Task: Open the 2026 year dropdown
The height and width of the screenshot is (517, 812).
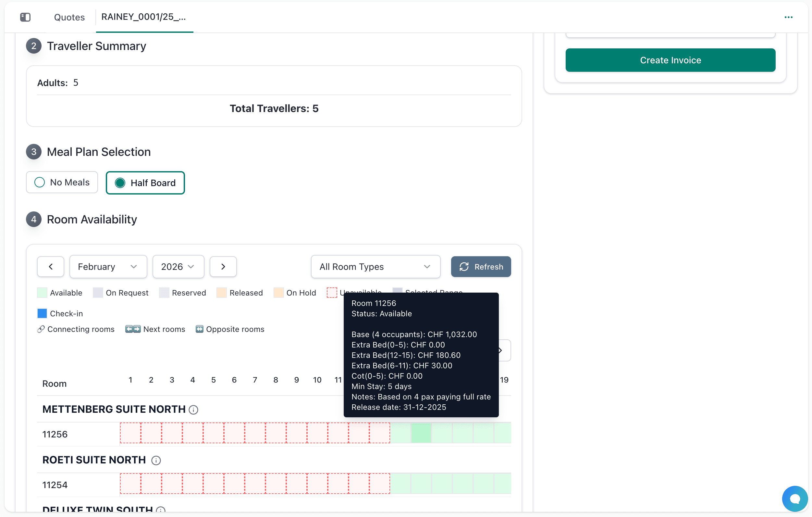Action: coord(178,267)
